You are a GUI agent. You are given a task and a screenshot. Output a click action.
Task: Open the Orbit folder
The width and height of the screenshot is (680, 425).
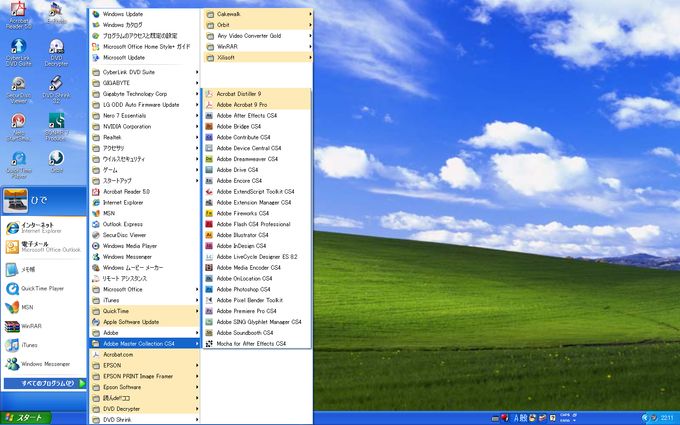pos(258,25)
